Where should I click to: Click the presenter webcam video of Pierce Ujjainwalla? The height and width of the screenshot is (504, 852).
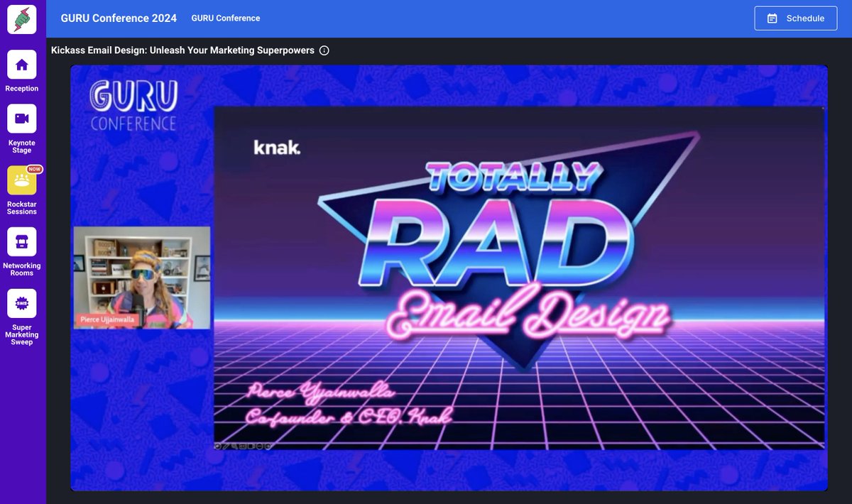[x=142, y=278]
